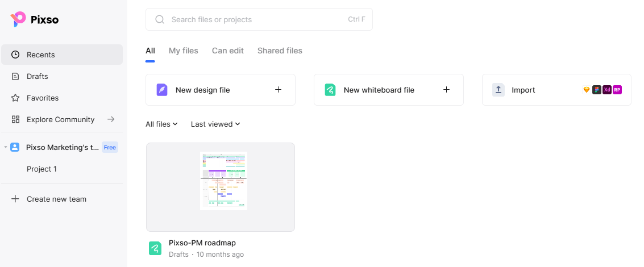This screenshot has width=644, height=267.
Task: Click the Free plan badge
Action: (x=110, y=148)
